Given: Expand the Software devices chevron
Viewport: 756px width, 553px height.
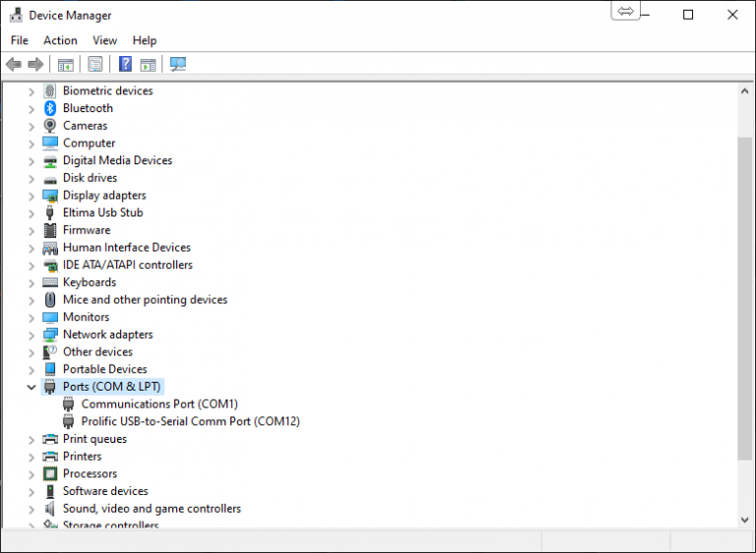Looking at the screenshot, I should pyautogui.click(x=31, y=492).
